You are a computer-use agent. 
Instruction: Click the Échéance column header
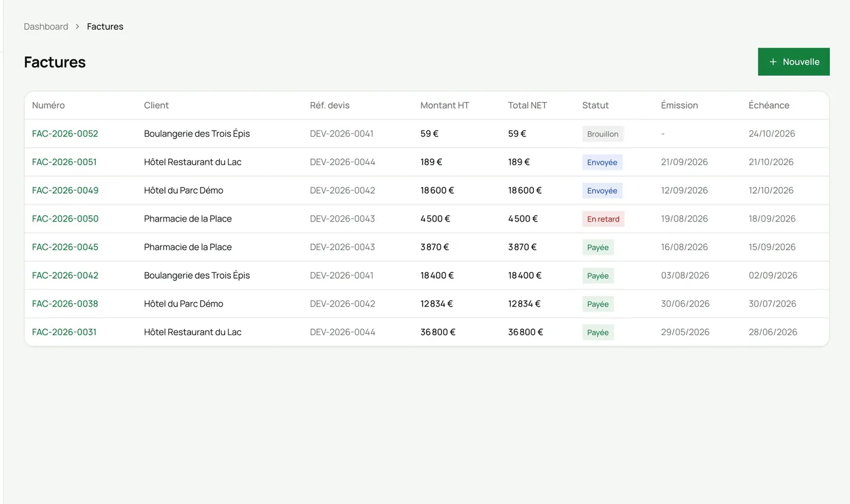point(769,105)
